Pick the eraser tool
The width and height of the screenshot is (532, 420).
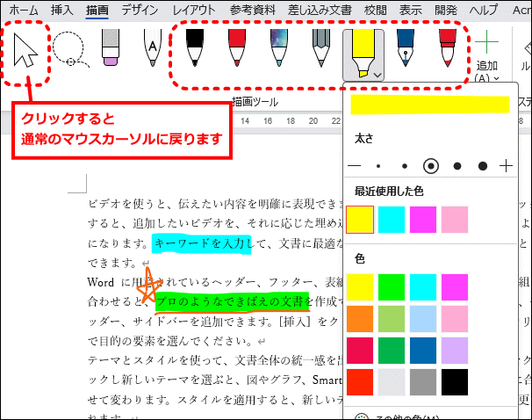111,47
